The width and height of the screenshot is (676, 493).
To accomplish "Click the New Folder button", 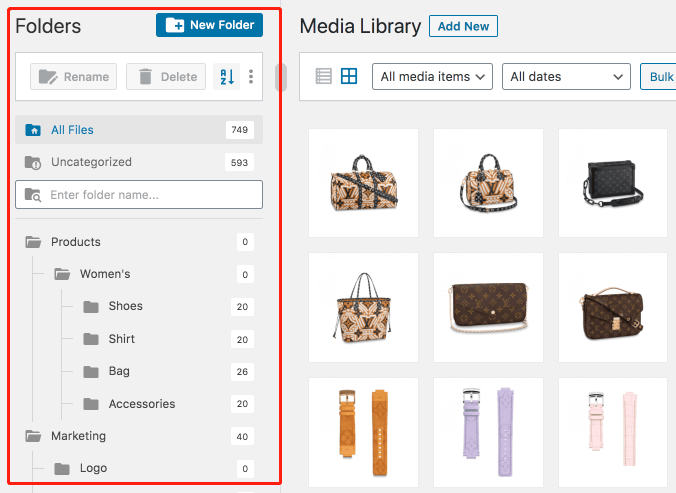I will (x=209, y=25).
